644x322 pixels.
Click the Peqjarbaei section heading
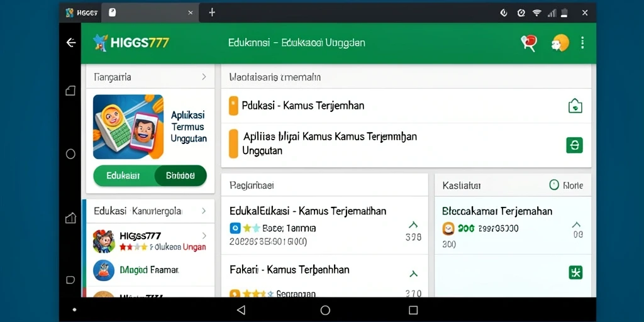(252, 186)
